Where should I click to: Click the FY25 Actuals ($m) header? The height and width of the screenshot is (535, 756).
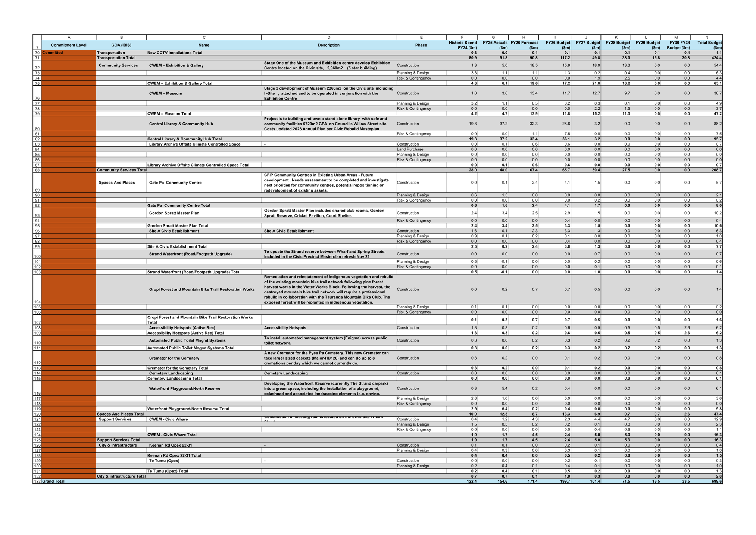[x=493, y=45]
